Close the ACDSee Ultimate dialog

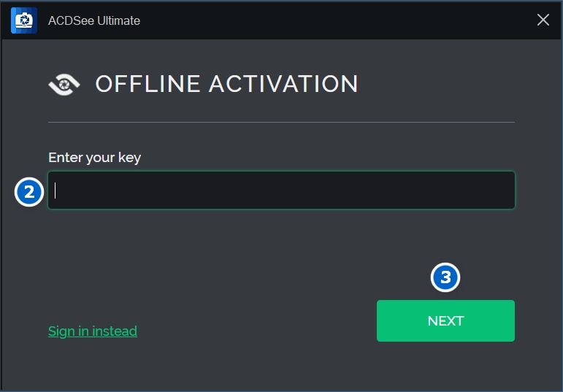(x=543, y=20)
